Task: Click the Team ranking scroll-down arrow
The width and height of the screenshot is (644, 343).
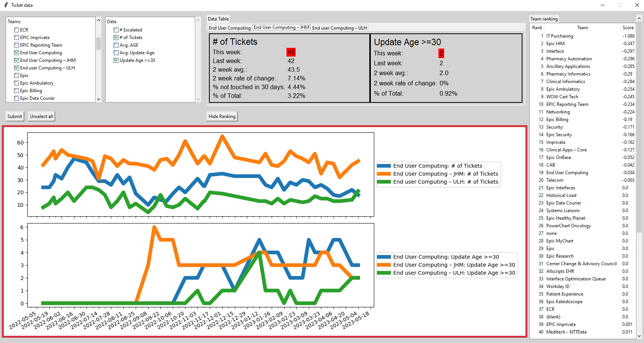Action: (x=639, y=336)
